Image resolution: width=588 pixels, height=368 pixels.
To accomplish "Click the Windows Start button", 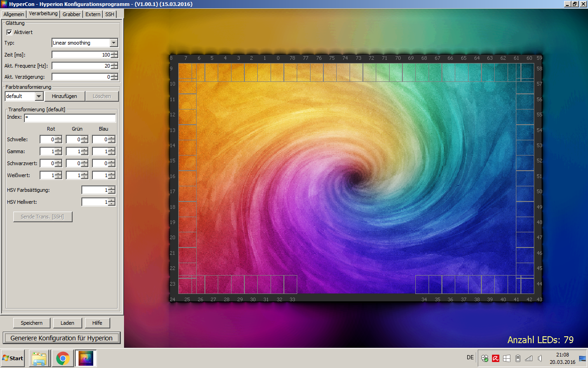I will coord(13,358).
